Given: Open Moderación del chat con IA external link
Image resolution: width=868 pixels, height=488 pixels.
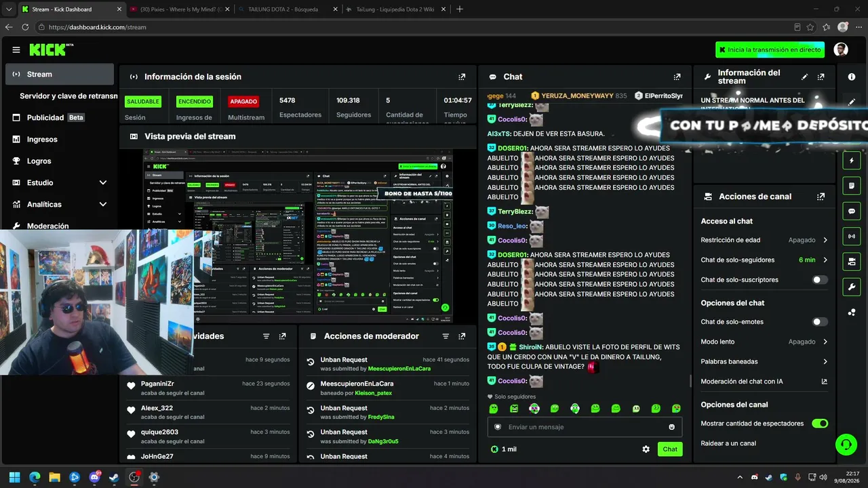Looking at the screenshot, I should [x=824, y=382].
